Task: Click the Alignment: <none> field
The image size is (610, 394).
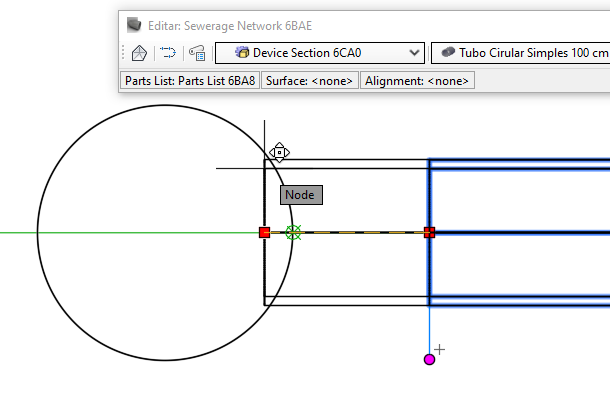Action: (417, 81)
